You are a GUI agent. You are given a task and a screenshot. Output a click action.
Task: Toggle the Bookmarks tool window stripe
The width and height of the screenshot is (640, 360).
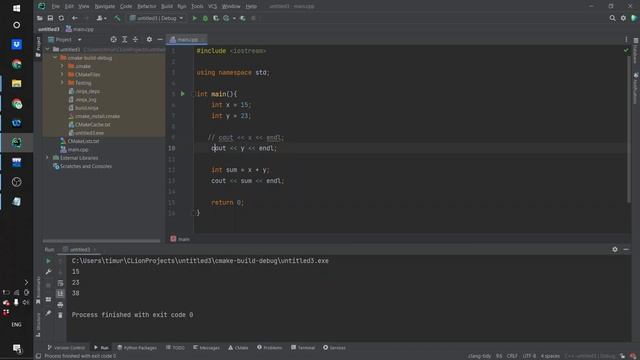(38, 290)
